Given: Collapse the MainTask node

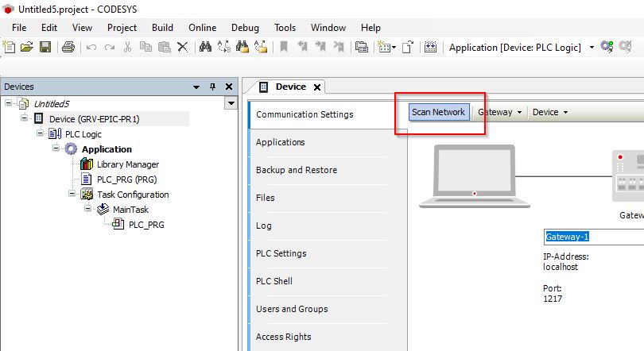Looking at the screenshot, I should coord(87,208).
